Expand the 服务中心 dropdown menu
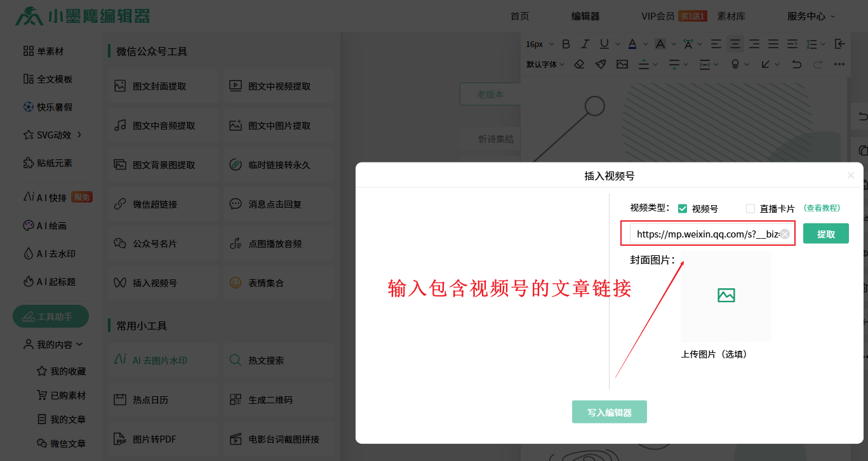 (811, 17)
